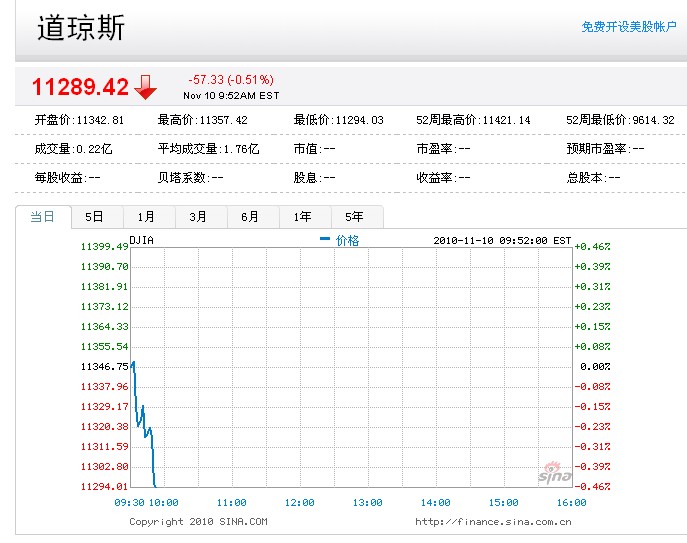
Task: Click the 开盘价:11342.81 value
Action: point(79,120)
